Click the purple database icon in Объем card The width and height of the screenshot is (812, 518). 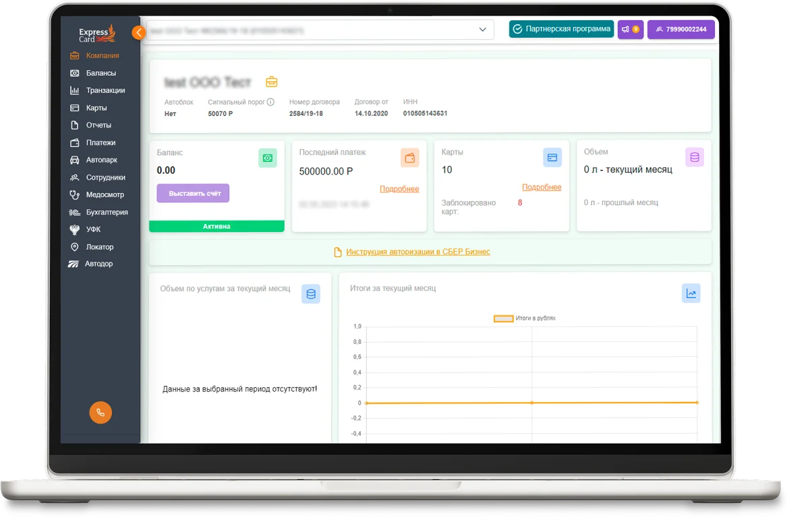695,158
